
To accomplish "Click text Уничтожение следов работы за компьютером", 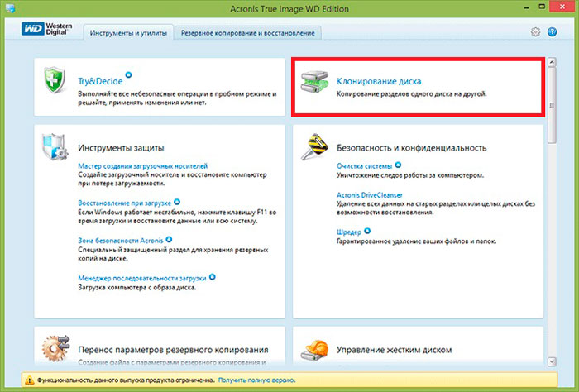I will [410, 175].
